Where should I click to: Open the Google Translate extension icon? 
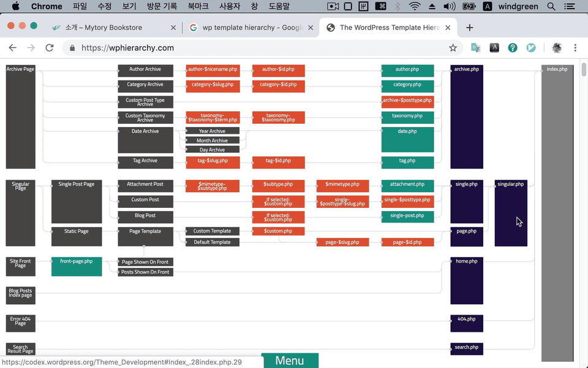click(x=476, y=48)
